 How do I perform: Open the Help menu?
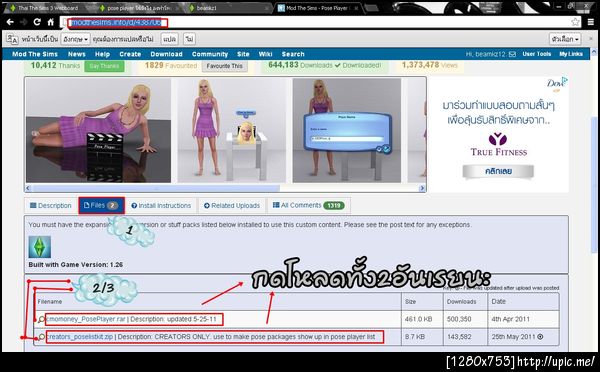(x=102, y=54)
